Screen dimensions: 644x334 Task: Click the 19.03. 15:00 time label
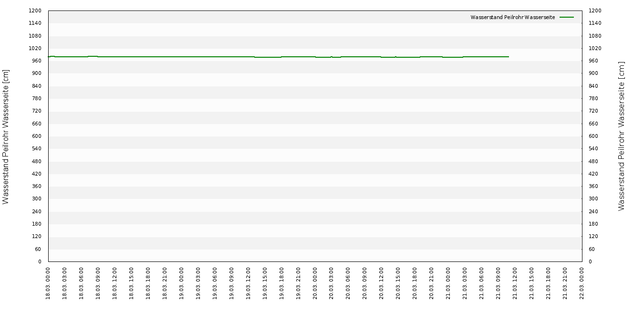(x=265, y=283)
